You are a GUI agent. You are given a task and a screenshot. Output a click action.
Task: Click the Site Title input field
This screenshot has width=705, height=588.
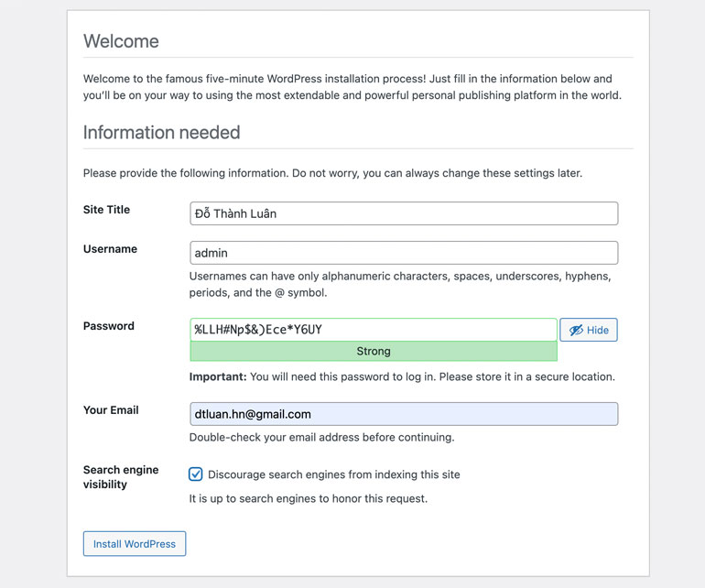click(x=404, y=213)
